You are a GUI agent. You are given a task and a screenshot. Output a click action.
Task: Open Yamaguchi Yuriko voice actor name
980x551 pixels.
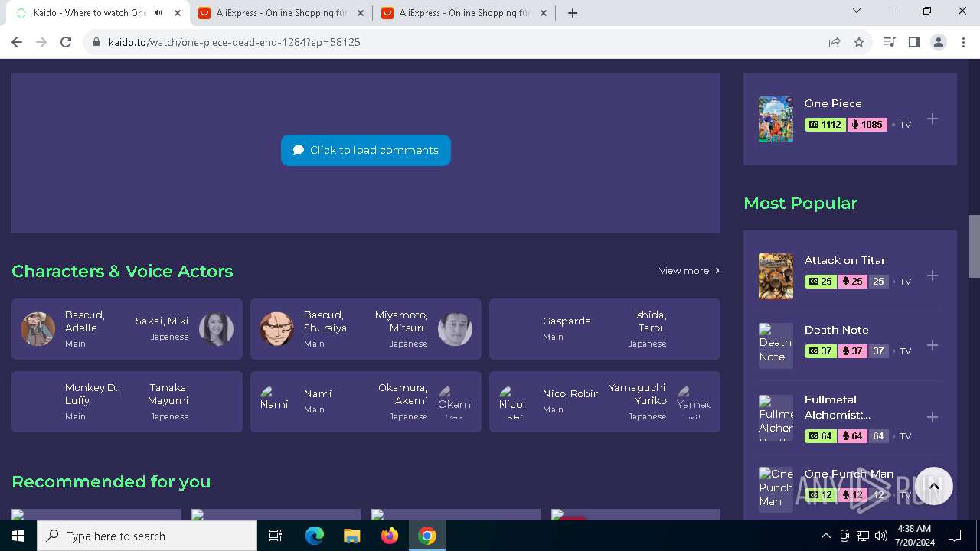pyautogui.click(x=638, y=394)
